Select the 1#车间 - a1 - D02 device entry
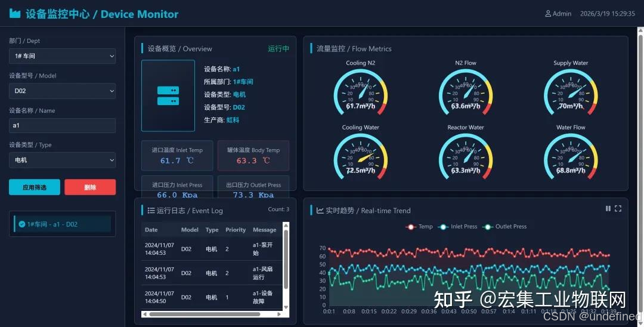The height and width of the screenshot is (327, 644). tap(63, 224)
